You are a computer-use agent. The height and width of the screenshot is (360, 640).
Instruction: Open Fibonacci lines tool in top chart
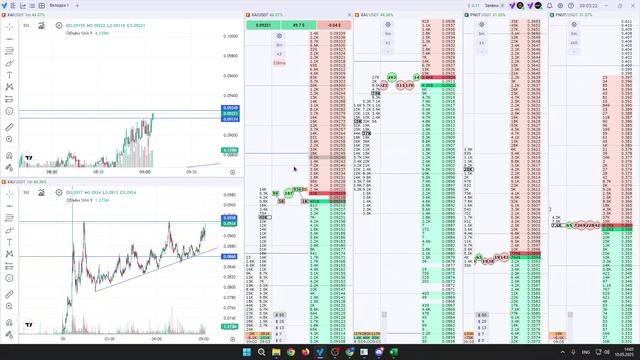(x=9, y=51)
